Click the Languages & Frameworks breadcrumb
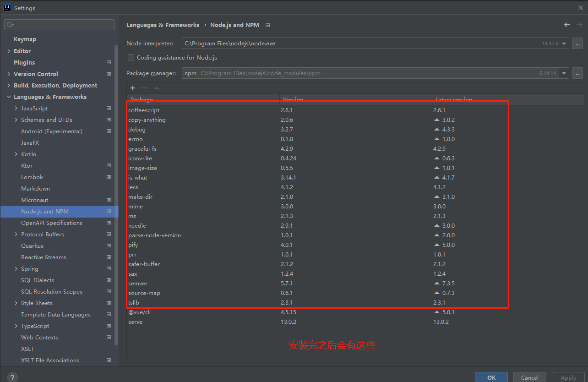The height and width of the screenshot is (382, 588). tap(163, 25)
